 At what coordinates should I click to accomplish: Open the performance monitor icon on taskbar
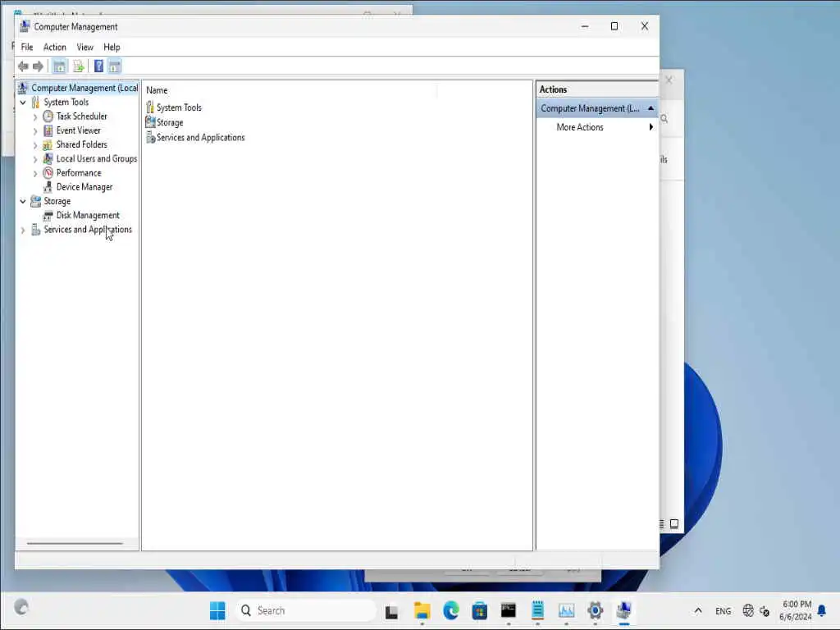(x=566, y=610)
